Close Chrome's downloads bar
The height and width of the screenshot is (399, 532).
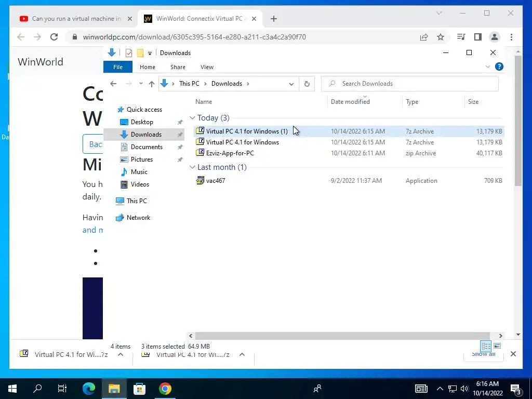[513, 354]
